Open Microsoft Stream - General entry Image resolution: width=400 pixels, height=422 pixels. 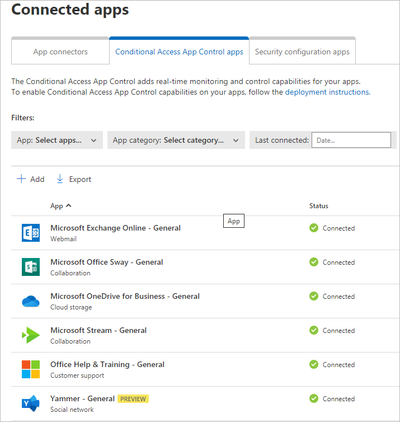click(98, 330)
